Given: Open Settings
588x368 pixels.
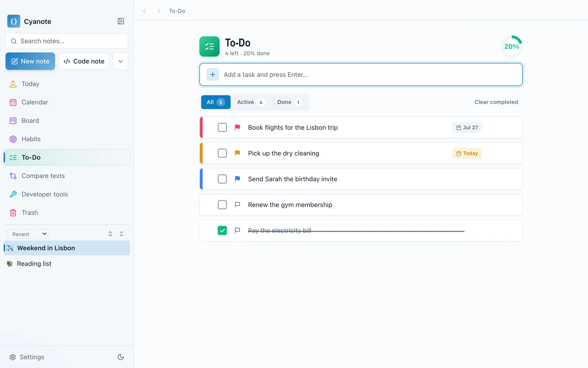Looking at the screenshot, I should click(27, 357).
